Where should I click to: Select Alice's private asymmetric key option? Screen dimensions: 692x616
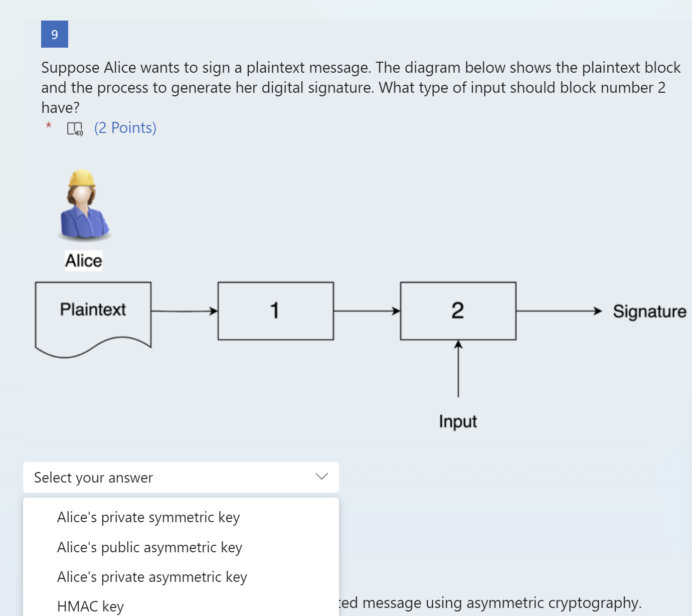tap(151, 577)
